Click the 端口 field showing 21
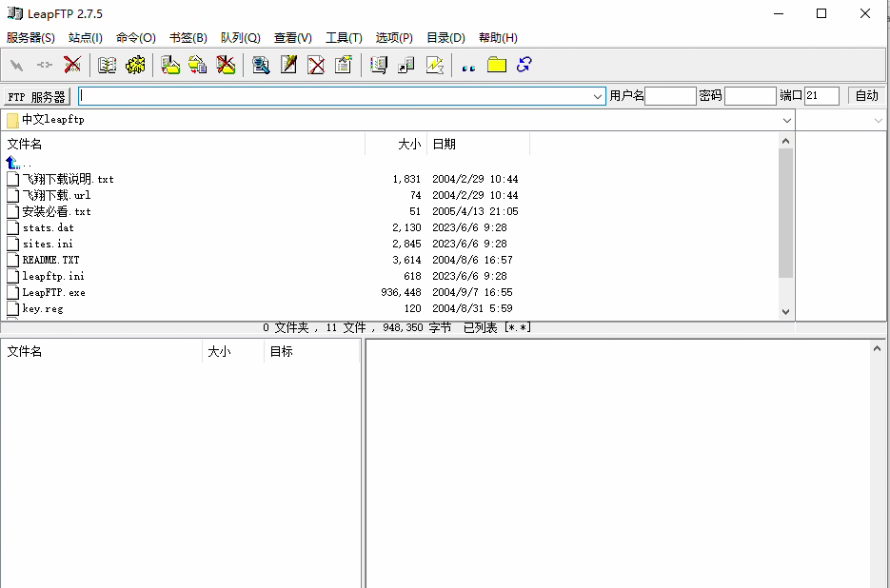The width and height of the screenshot is (890, 588). 821,96
